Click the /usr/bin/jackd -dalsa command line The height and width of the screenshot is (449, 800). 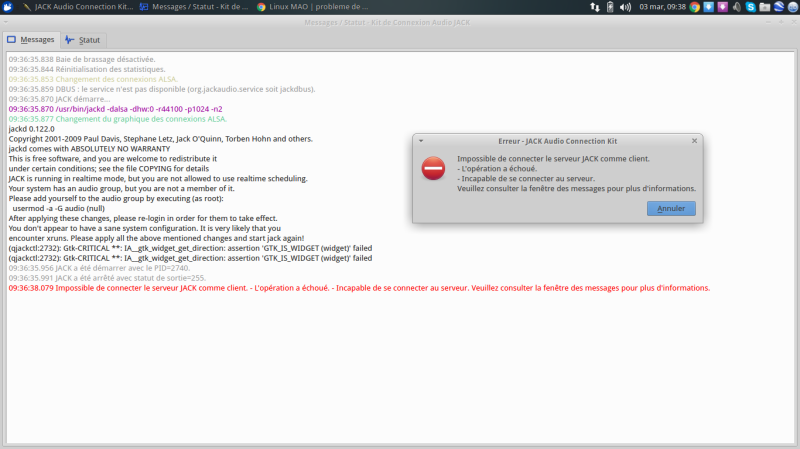[115, 109]
